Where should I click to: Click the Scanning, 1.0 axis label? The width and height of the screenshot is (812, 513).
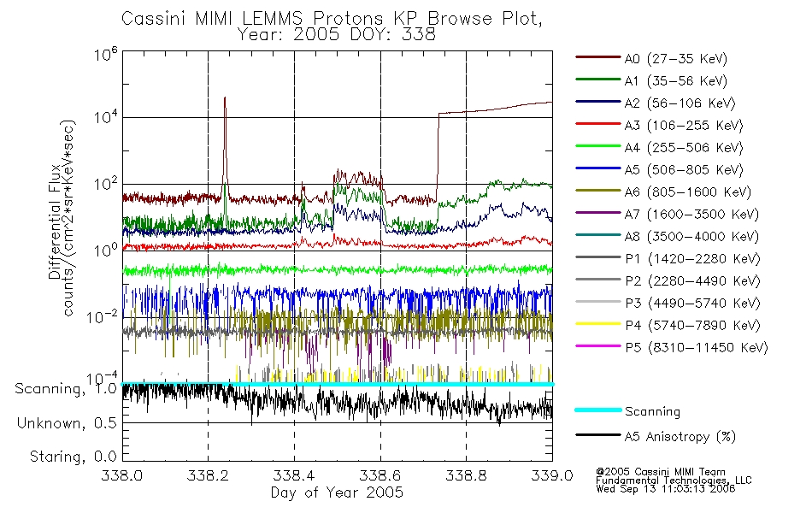pyautogui.click(x=66, y=389)
